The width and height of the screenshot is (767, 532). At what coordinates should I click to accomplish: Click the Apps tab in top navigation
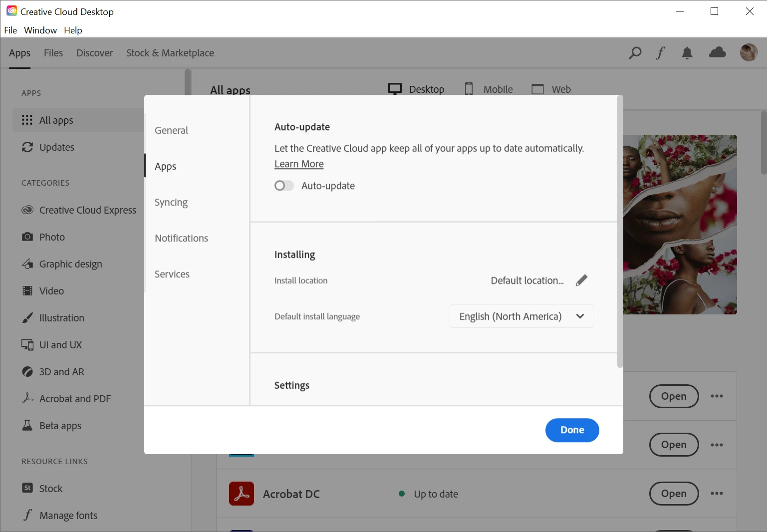[19, 53]
